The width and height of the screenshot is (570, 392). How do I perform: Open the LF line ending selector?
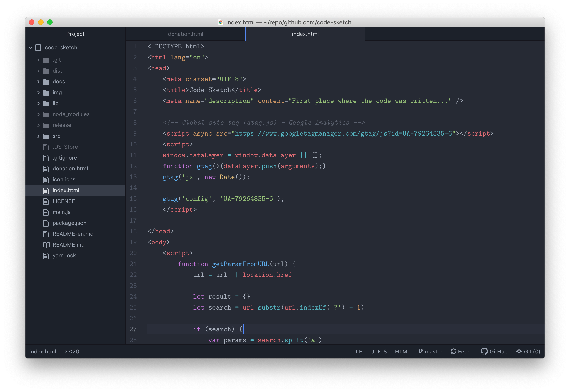point(359,352)
